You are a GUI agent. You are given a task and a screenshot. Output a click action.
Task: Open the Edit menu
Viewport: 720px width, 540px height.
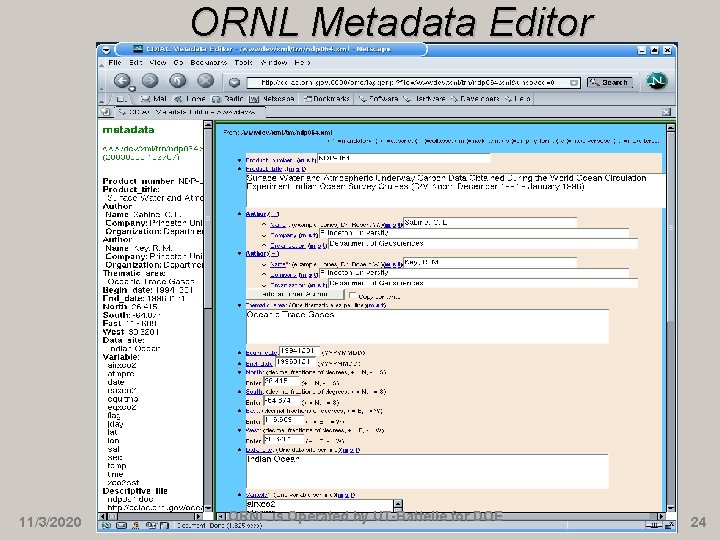(136, 62)
